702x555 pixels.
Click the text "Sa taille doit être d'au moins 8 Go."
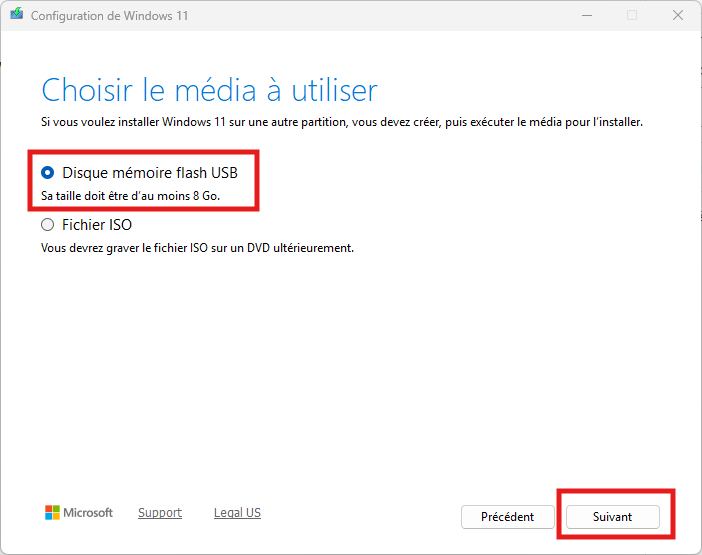131,196
